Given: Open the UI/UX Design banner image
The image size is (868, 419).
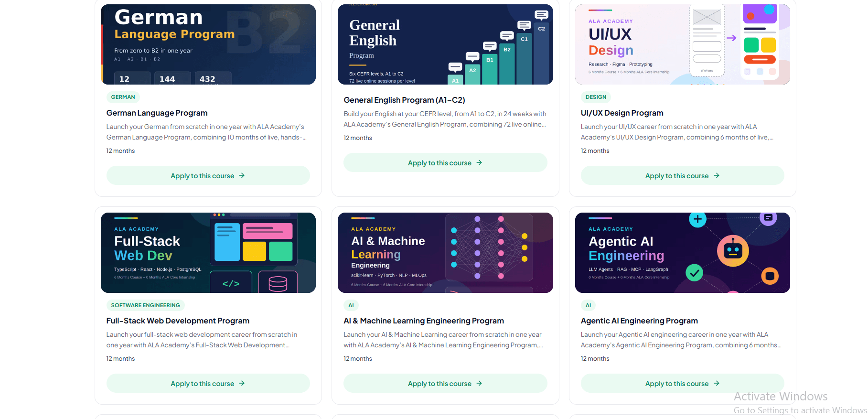Looking at the screenshot, I should pyautogui.click(x=682, y=44).
